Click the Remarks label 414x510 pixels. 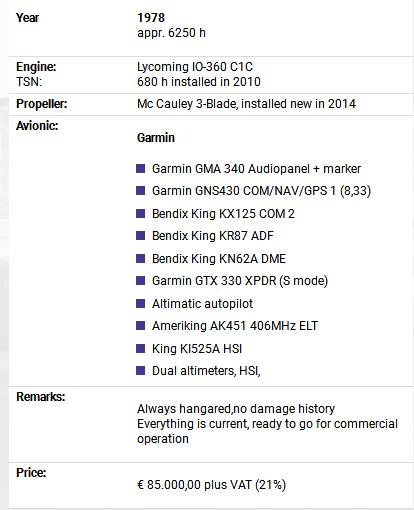click(x=41, y=397)
